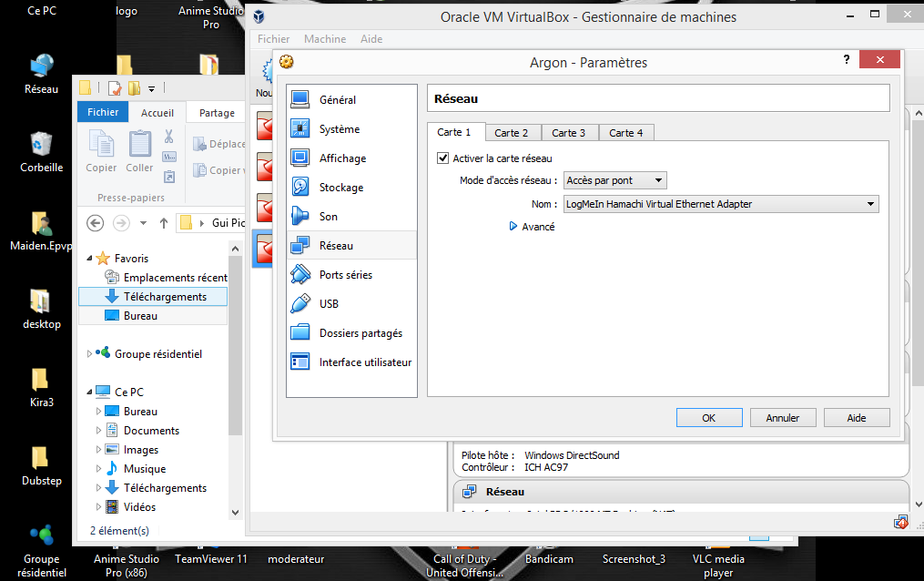Viewport: 924px width, 581px height.
Task: Click the Explorer up-directory arrow
Action: click(164, 223)
